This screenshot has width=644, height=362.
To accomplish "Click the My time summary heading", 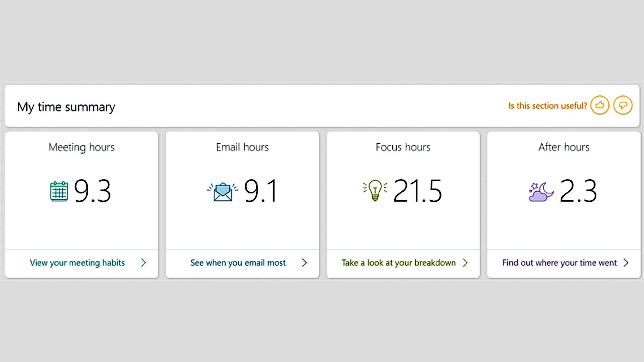I will coord(66,107).
